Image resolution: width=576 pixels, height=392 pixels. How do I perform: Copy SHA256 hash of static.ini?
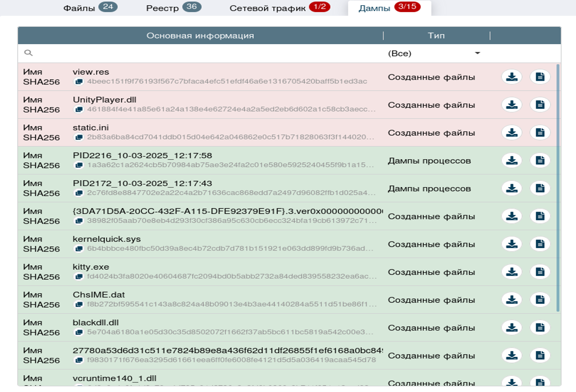[x=78, y=138]
